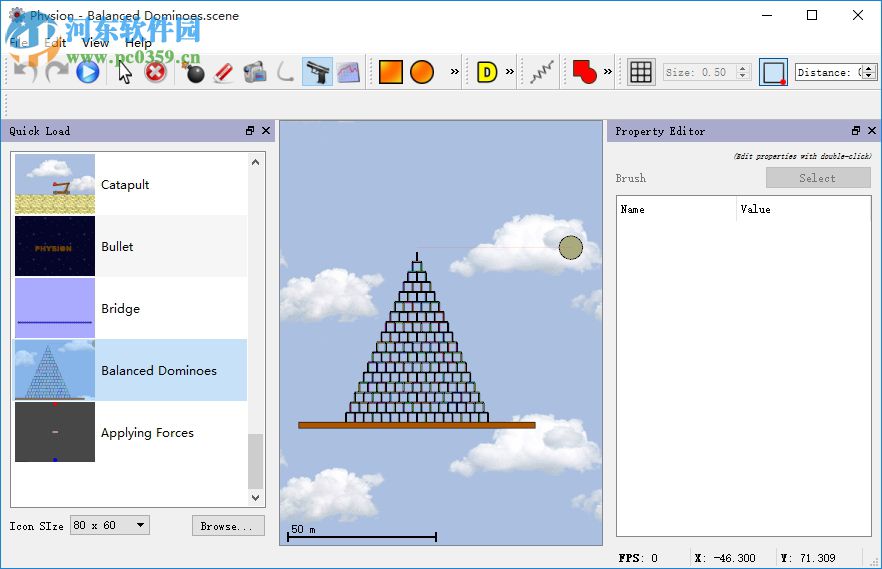Click the Bridge list label
The height and width of the screenshot is (569, 882).
point(120,309)
